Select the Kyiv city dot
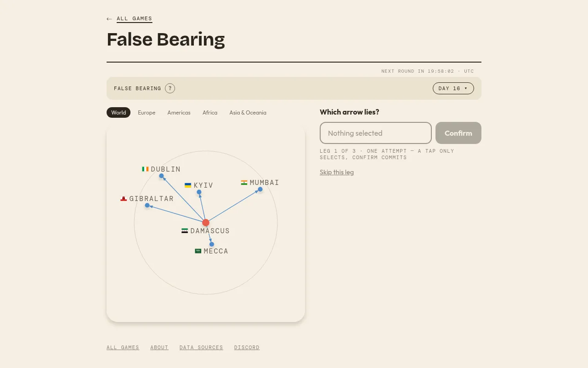Viewport: 588px width, 368px height. coord(199,192)
